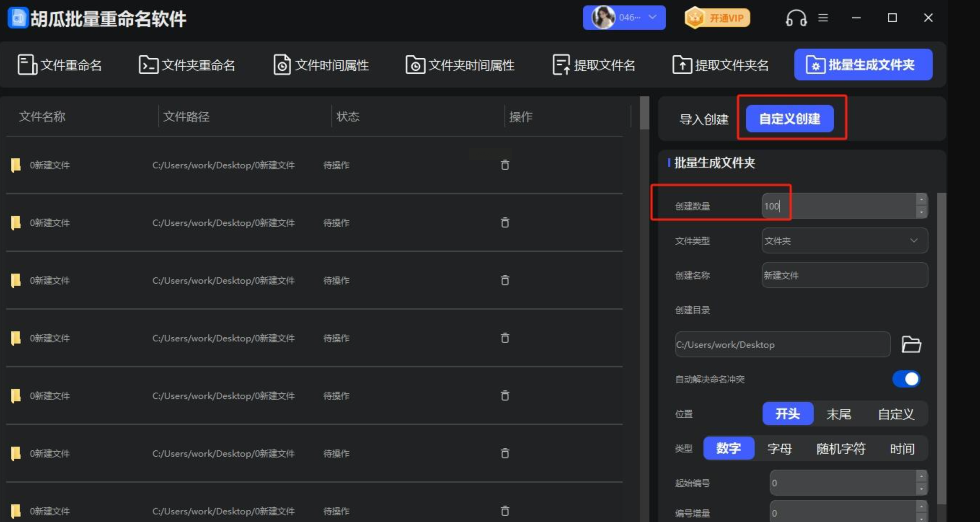
Task: Click the file list vertical scrollbar
Action: coord(644,113)
